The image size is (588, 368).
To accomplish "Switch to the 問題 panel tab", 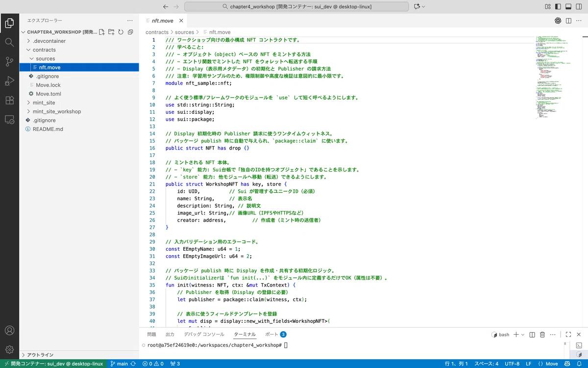I will [x=151, y=334].
